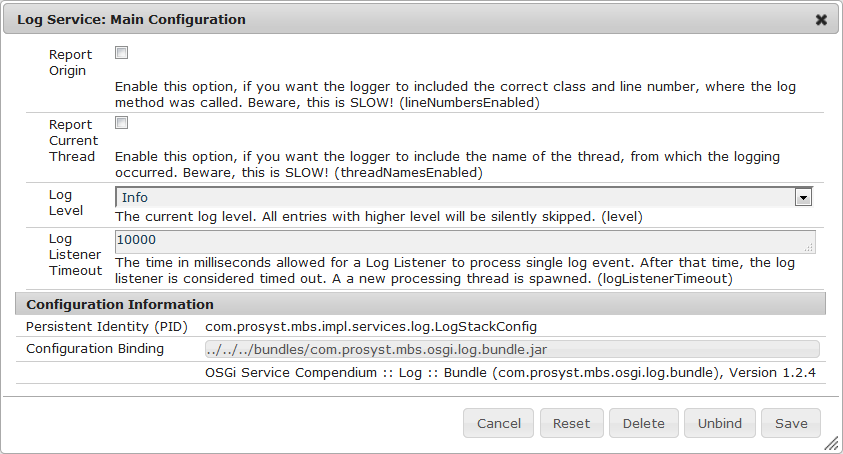The height and width of the screenshot is (454, 843).
Task: Open the Log Level dropdown showing Info
Action: [x=465, y=197]
